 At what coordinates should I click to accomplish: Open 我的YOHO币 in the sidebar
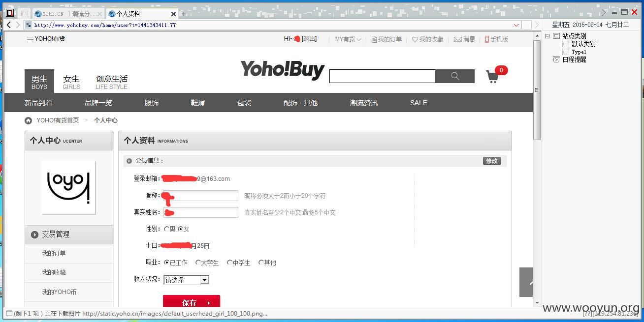pyautogui.click(x=59, y=292)
